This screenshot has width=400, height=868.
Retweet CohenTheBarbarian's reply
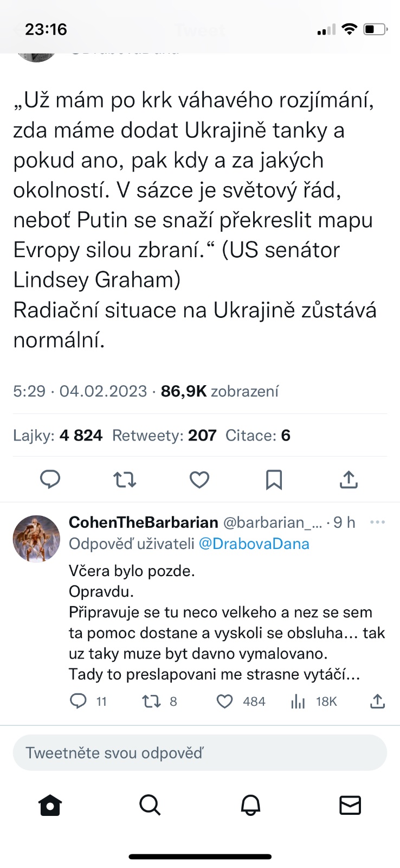(151, 701)
